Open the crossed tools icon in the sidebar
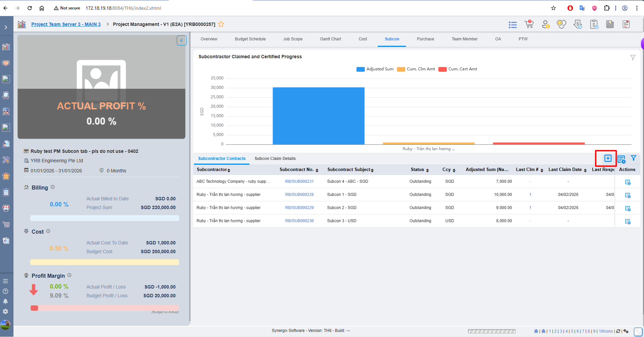This screenshot has width=644, height=337. [6, 160]
